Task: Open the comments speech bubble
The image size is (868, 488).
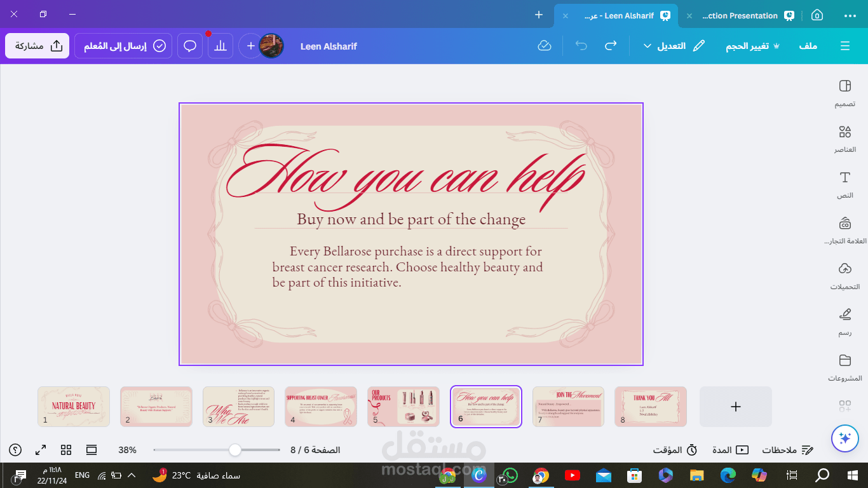Action: [x=190, y=46]
